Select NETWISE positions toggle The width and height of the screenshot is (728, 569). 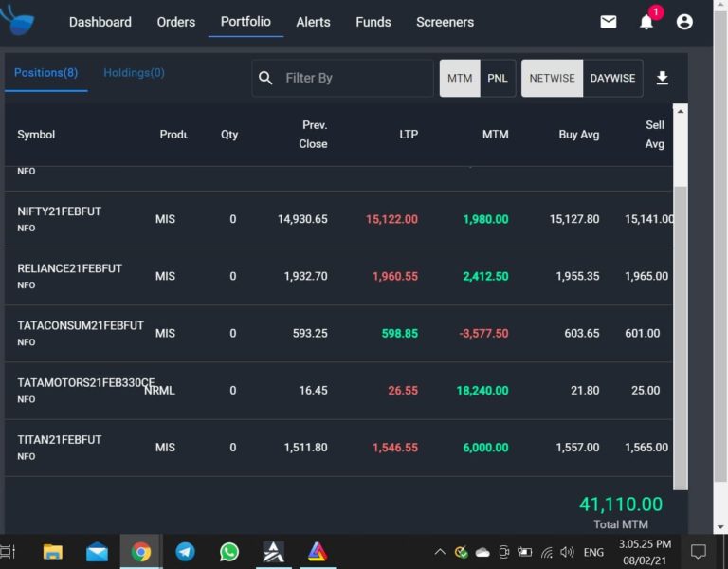[x=552, y=78]
